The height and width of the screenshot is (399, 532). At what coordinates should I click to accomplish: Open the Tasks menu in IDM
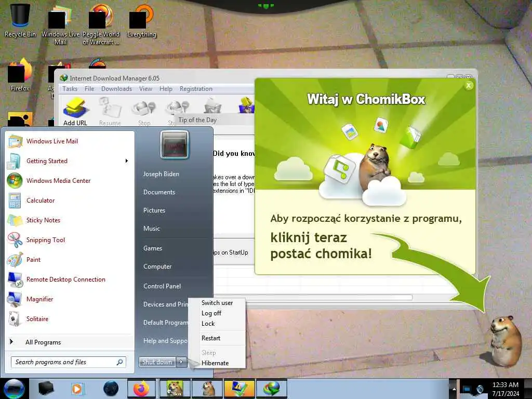(70, 88)
